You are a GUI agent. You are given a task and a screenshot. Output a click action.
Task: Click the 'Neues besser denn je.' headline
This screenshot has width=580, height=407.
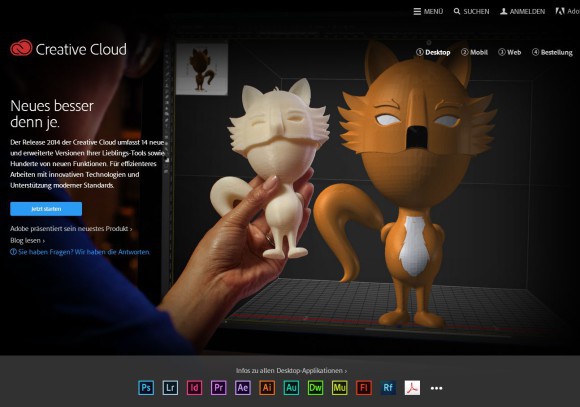tap(52, 114)
